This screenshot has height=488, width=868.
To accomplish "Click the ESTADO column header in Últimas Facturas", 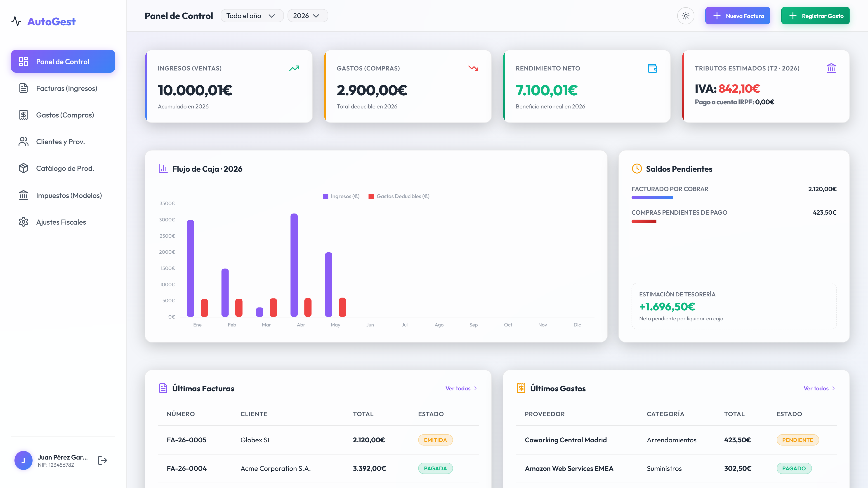I will pyautogui.click(x=431, y=414).
